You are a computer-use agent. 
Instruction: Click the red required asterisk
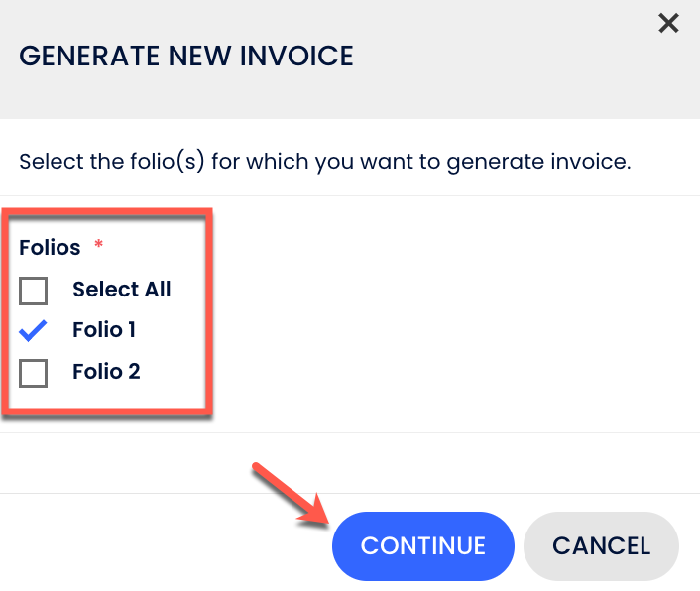pos(99,246)
